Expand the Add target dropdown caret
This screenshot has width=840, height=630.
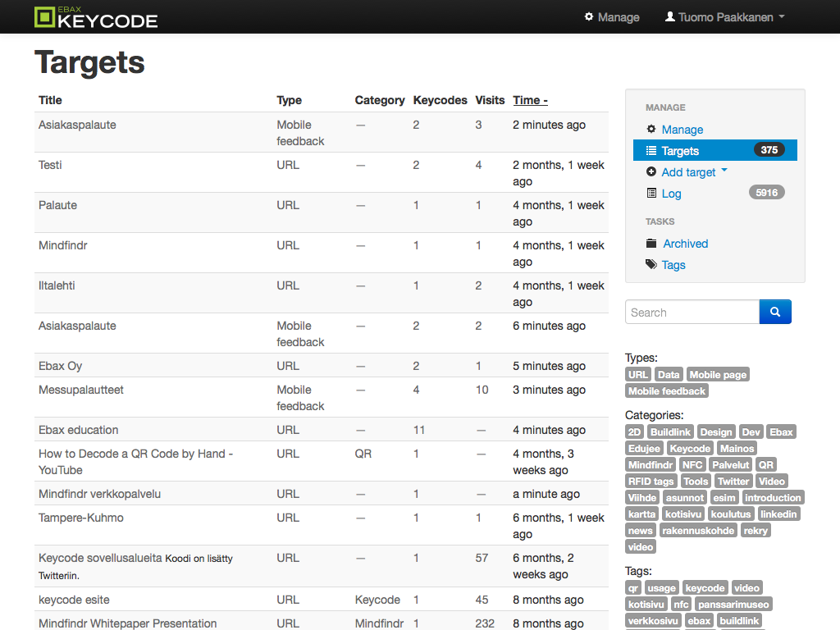[724, 170]
